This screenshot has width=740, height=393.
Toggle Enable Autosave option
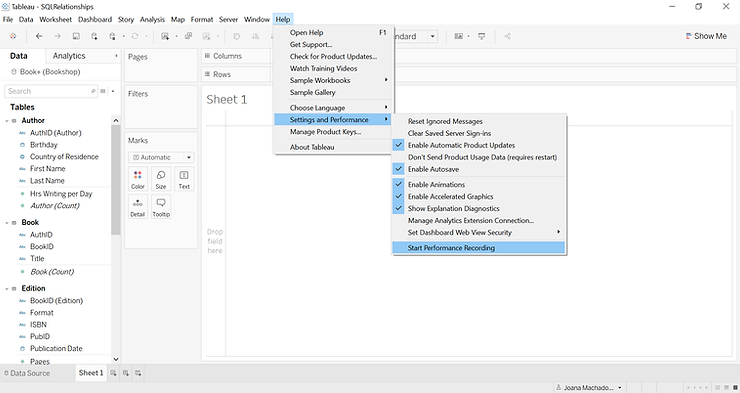(479, 169)
